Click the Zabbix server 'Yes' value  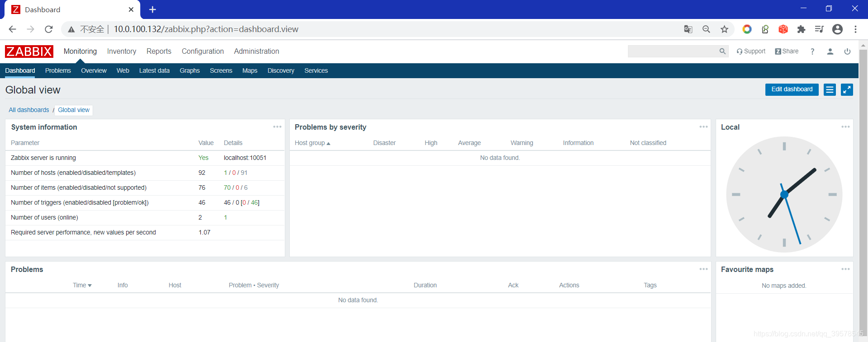click(203, 158)
